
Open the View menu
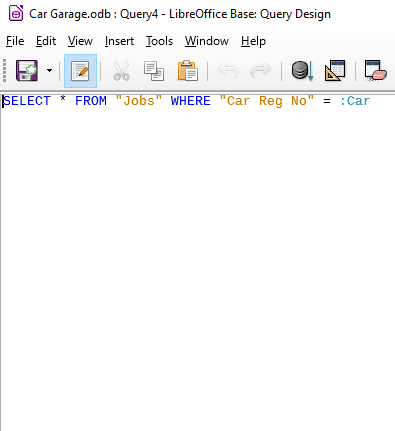(80, 41)
